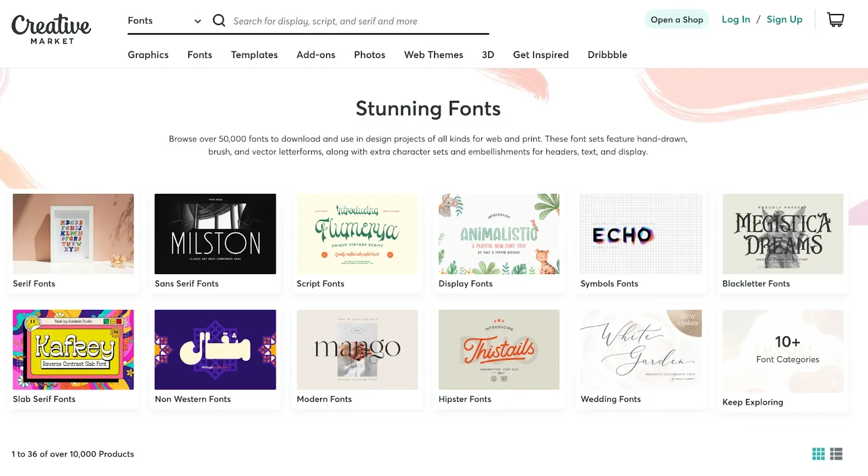Open the Web Themes menu item
This screenshot has height=476, width=868.
433,55
